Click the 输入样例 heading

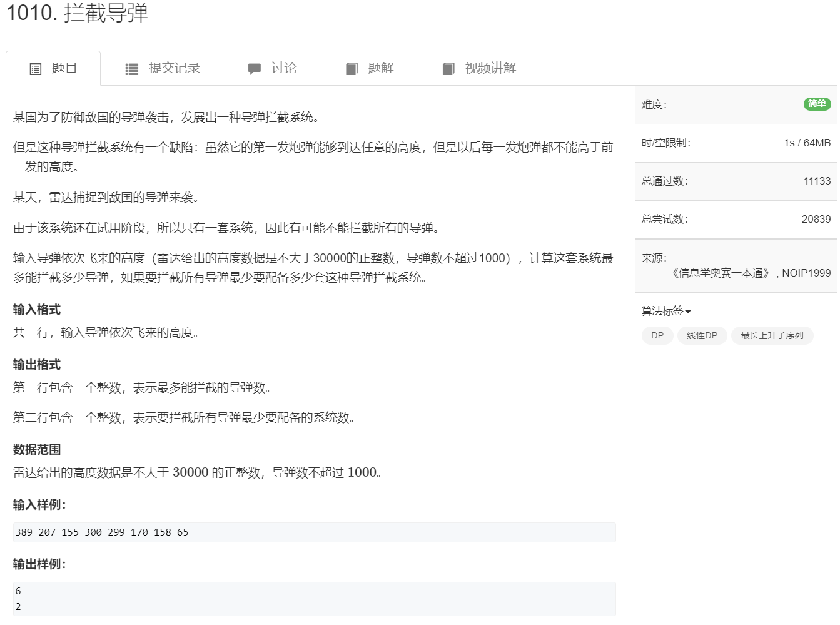tap(39, 505)
